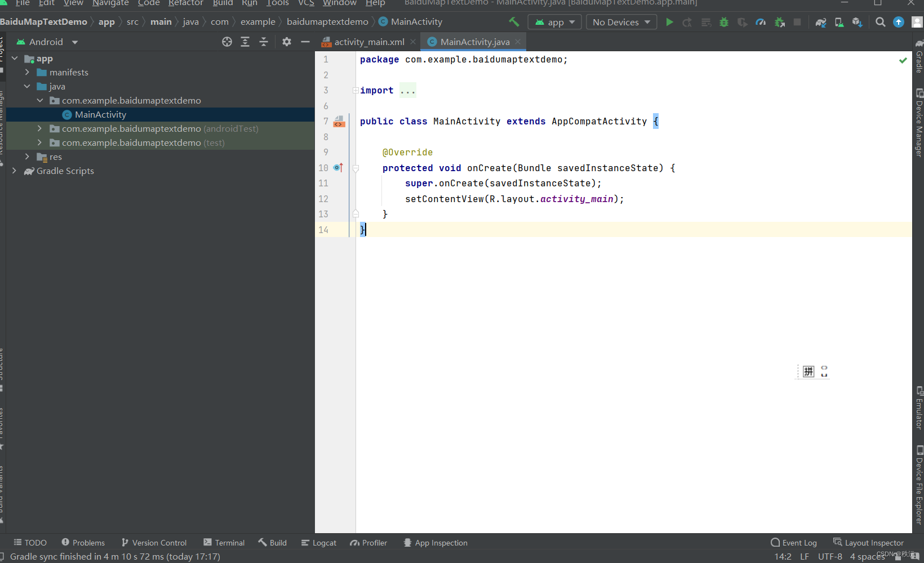This screenshot has width=924, height=563.
Task: Open the app run configuration dropdown
Action: click(555, 22)
